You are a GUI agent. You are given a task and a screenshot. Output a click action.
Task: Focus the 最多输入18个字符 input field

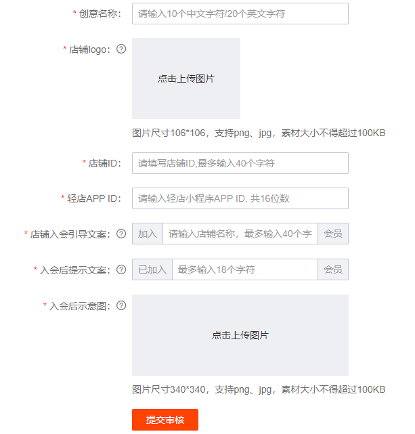245,269
